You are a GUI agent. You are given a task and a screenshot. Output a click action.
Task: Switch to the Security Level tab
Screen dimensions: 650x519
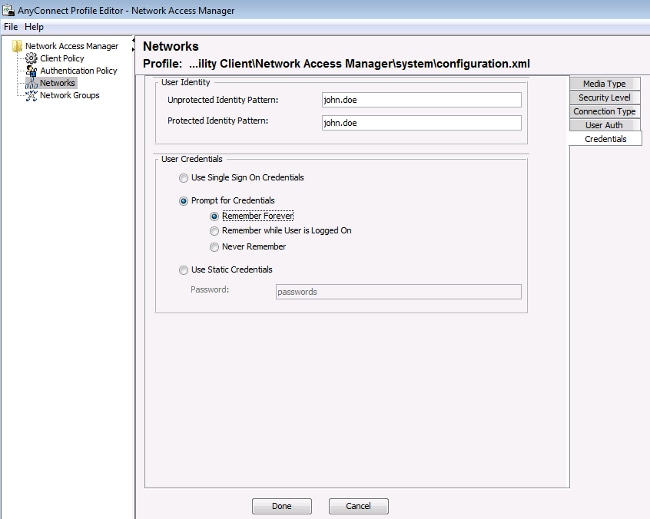[605, 98]
